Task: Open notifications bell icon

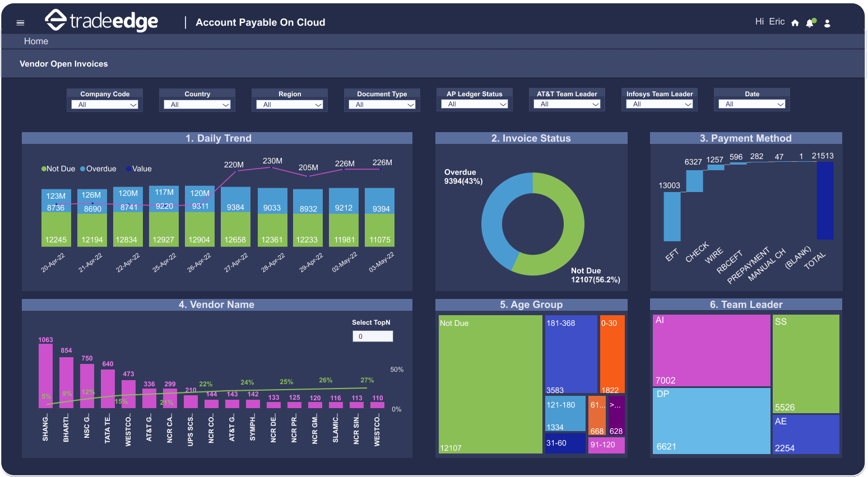Action: (x=810, y=23)
